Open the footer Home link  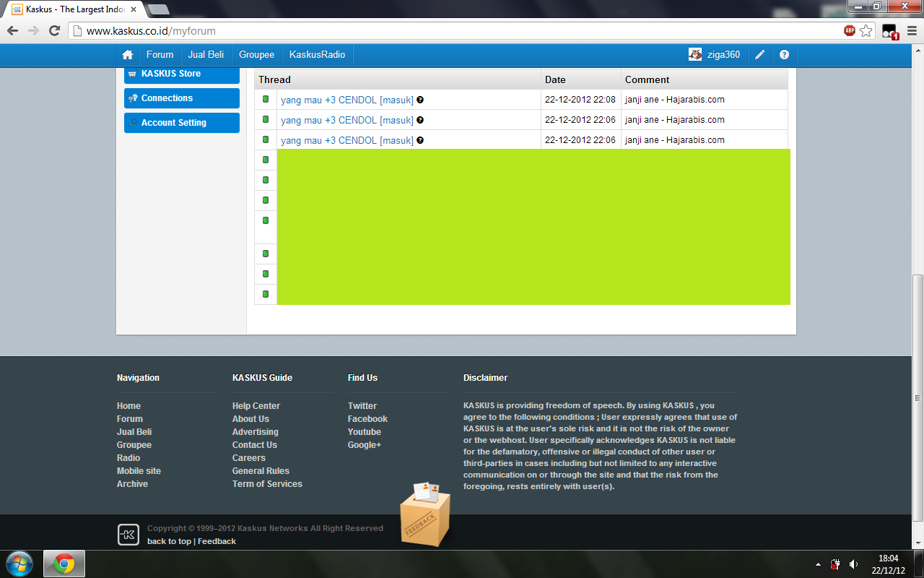[x=128, y=406]
